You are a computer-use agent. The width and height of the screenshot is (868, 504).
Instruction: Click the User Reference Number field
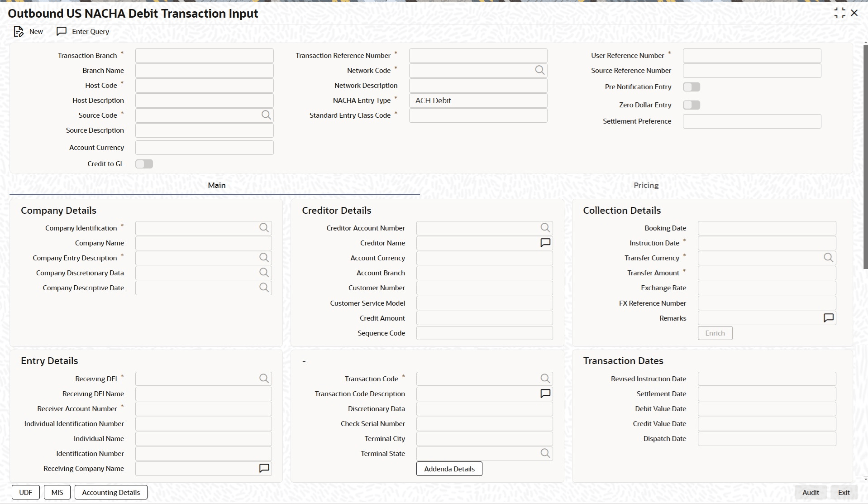(x=752, y=56)
